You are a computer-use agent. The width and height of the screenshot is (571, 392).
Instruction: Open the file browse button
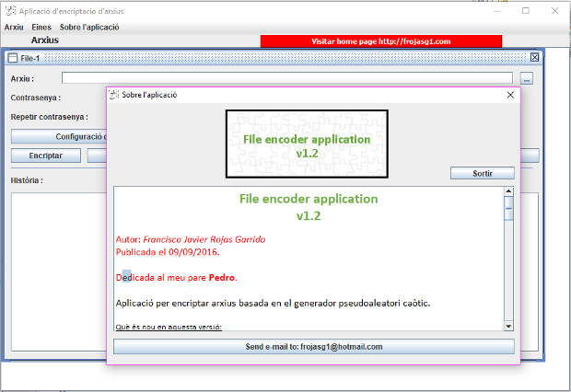pos(526,78)
